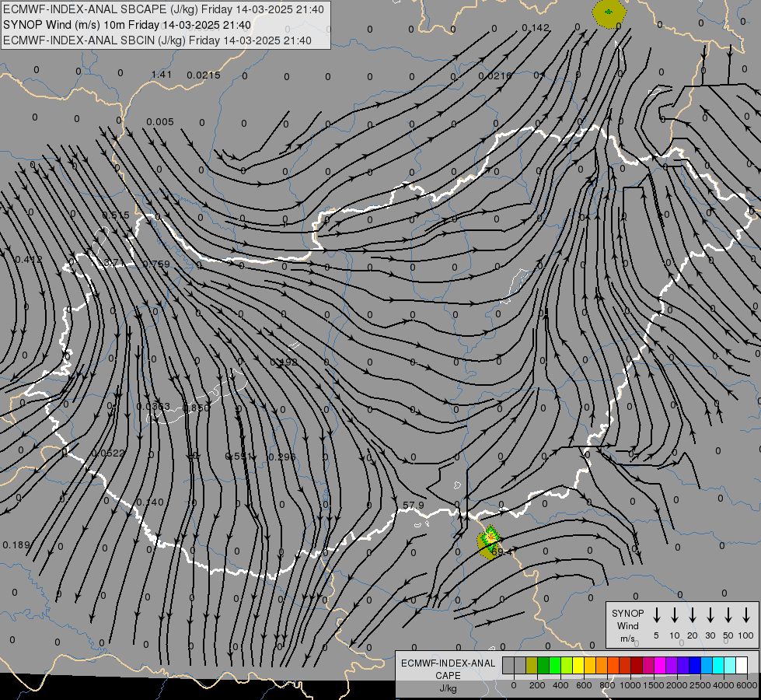Click the SBCIN title line at top
The image size is (761, 700).
point(157,40)
